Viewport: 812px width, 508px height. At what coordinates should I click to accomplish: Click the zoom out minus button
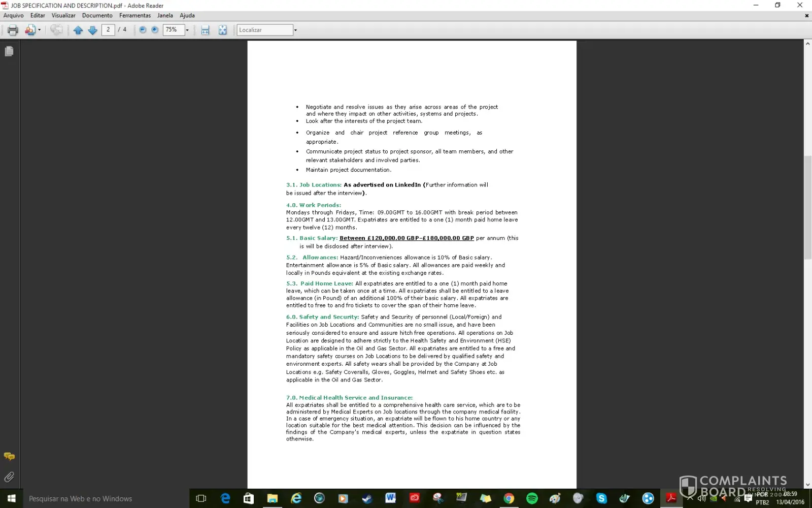[143, 30]
